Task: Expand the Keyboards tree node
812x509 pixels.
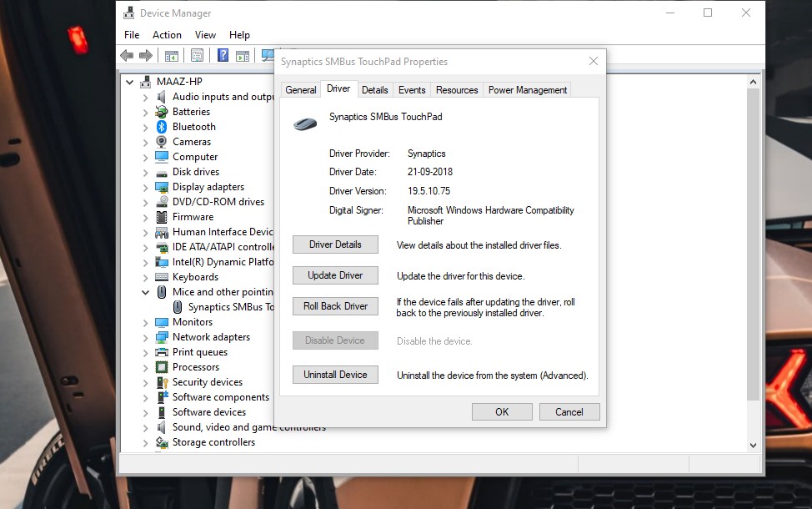Action: tap(146, 278)
